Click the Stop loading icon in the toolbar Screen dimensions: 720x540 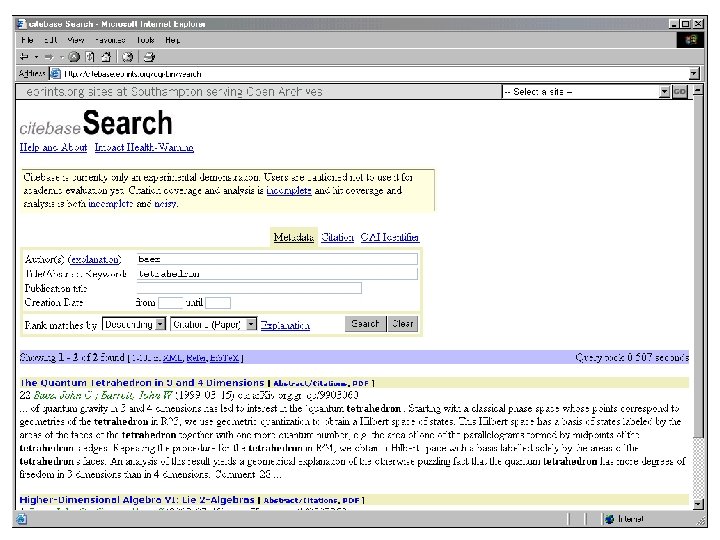[74, 57]
